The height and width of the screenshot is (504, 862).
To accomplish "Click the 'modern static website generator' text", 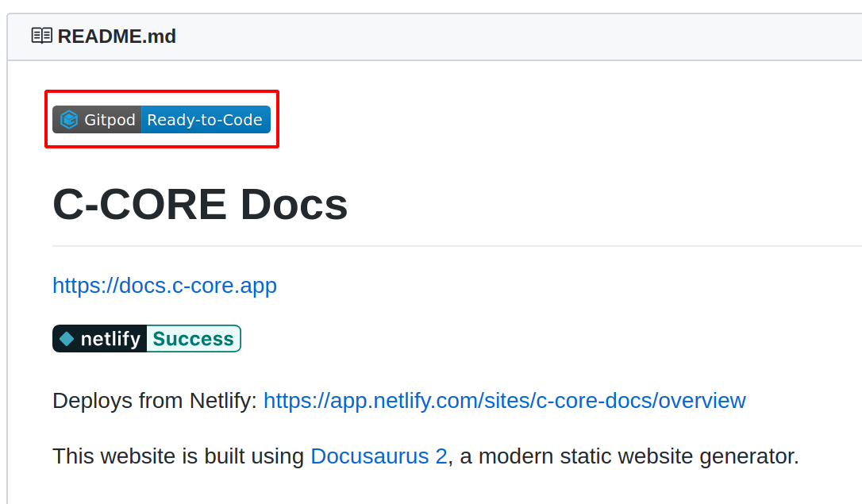I will click(638, 456).
